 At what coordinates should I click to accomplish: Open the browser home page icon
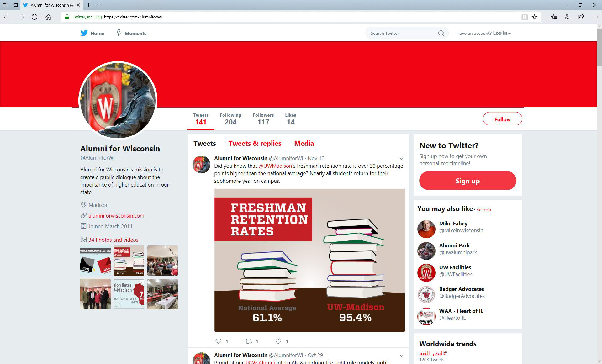(48, 17)
